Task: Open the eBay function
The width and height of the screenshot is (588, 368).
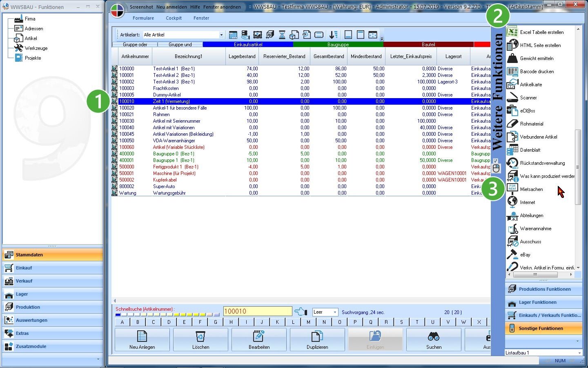Action: click(x=519, y=254)
